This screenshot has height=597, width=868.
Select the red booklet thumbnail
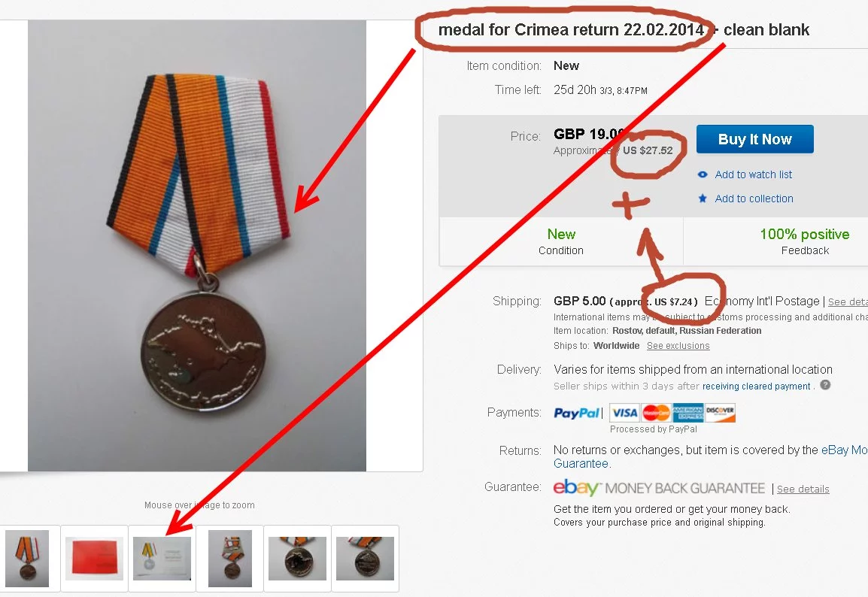pos(94,558)
